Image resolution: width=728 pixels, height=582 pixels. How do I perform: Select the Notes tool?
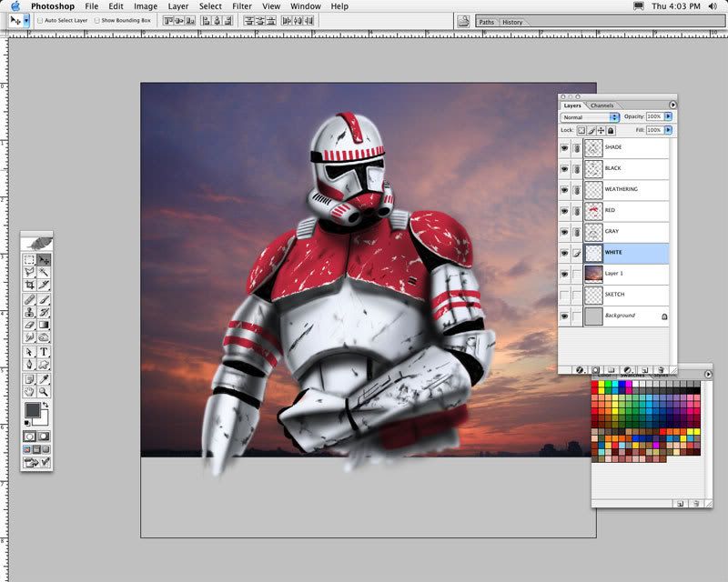tap(30, 379)
